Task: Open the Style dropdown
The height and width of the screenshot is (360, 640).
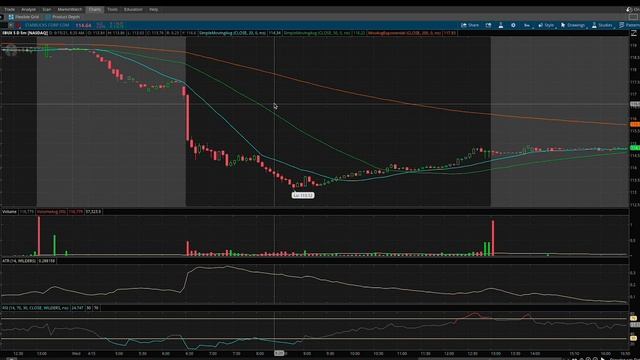Action: [x=546, y=25]
